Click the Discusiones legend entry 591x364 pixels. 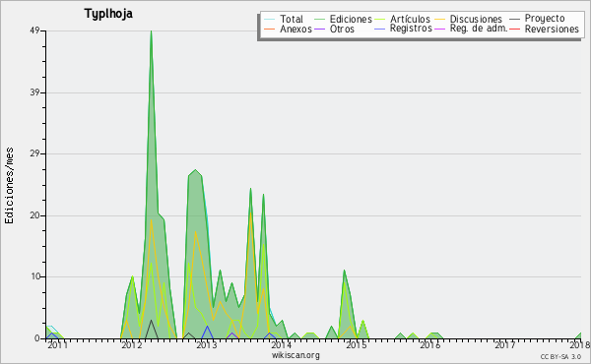[469, 19]
